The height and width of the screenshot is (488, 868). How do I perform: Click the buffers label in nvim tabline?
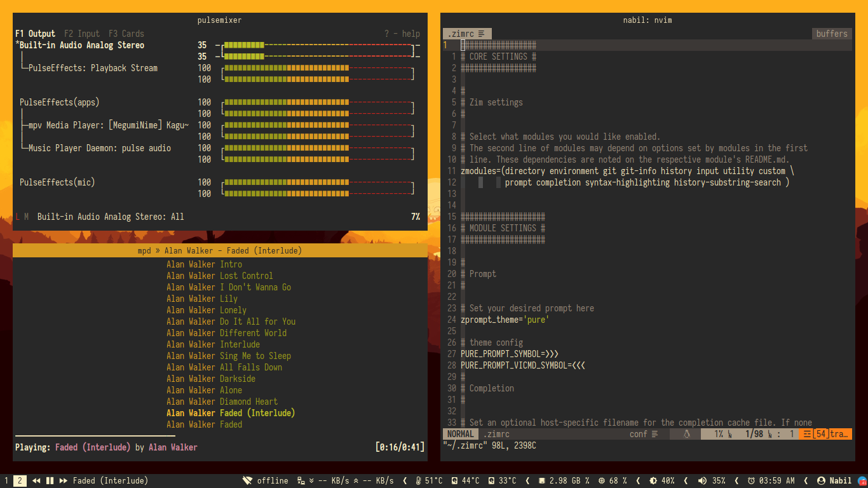(832, 34)
